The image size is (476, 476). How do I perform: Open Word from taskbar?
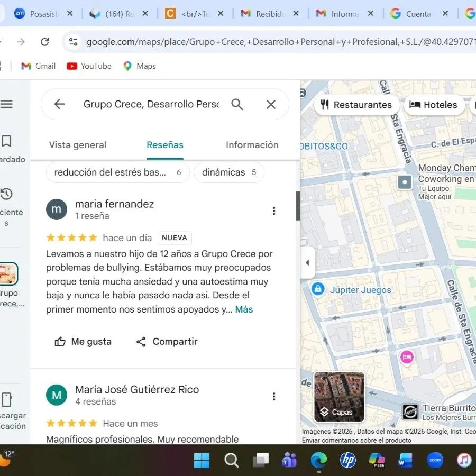pos(406,460)
